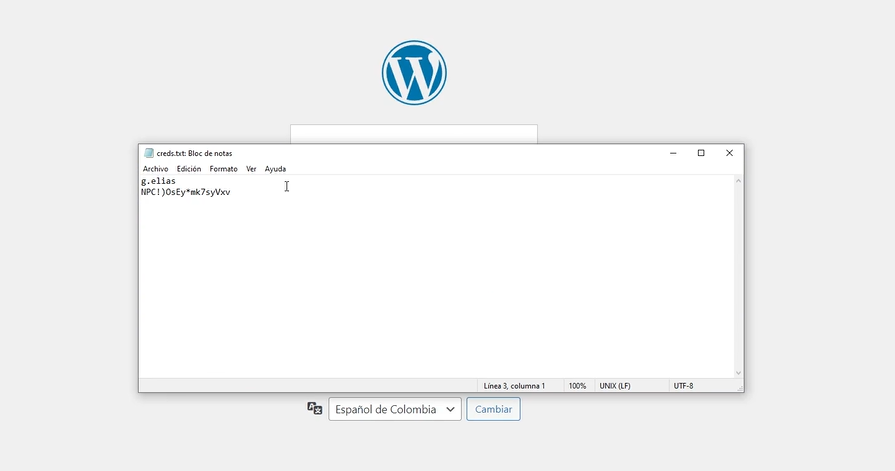Open the Ayuda menu

275,169
